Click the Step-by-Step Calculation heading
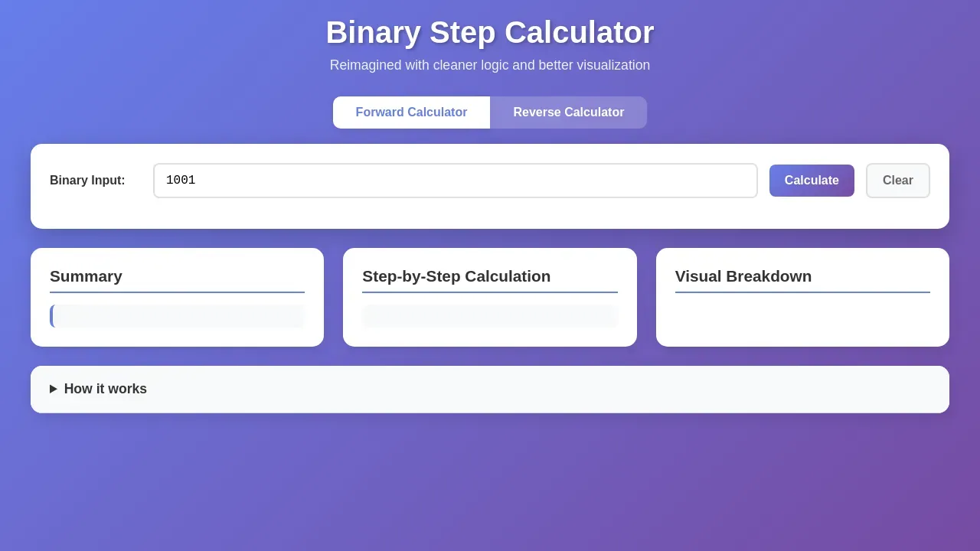This screenshot has width=980, height=551. coord(456,276)
